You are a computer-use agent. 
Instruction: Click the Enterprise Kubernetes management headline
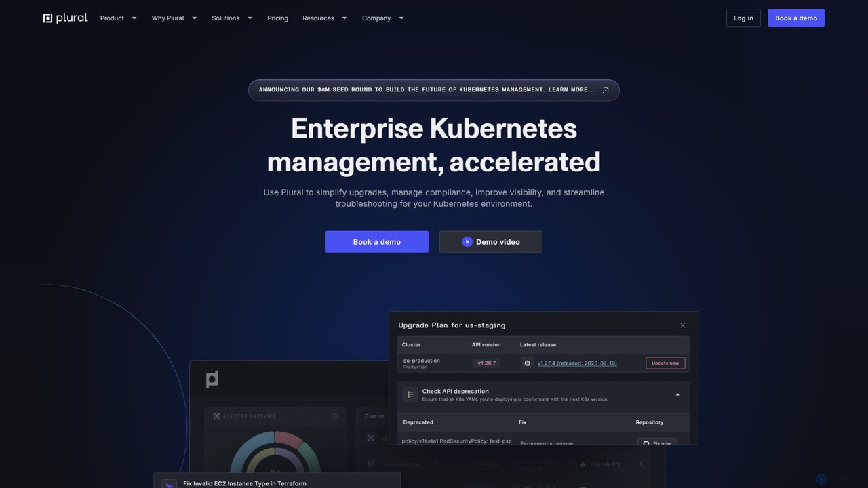(434, 145)
